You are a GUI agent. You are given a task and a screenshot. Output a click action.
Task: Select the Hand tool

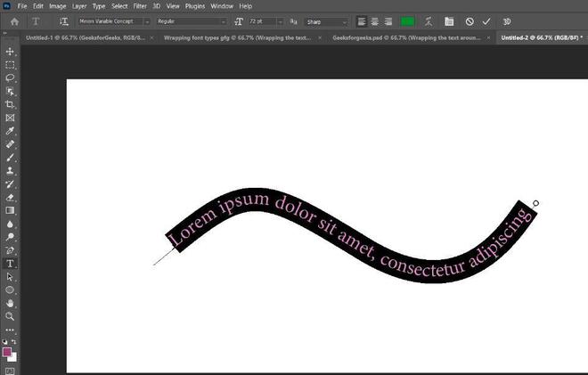(x=10, y=303)
